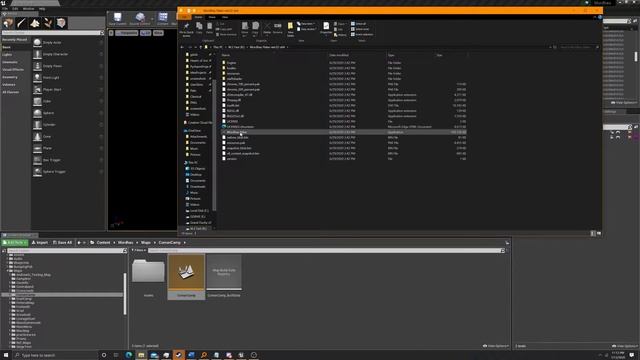The height and width of the screenshot is (360, 640).
Task: Collapse the Maps folder in tree
Action: pos(8,271)
